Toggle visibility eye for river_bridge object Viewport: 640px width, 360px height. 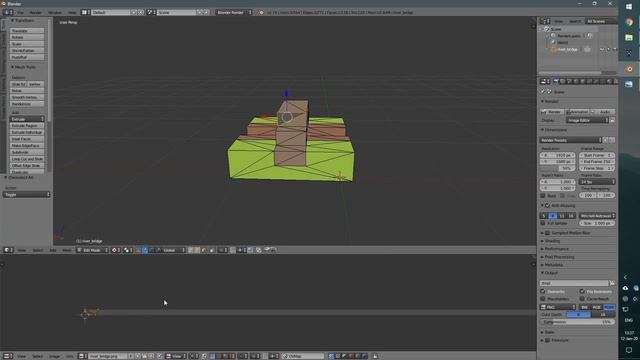click(601, 49)
